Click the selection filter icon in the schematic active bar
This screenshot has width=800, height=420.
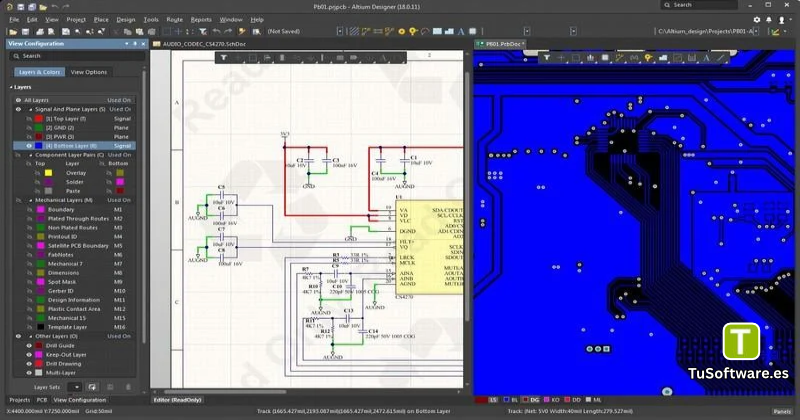click(223, 58)
